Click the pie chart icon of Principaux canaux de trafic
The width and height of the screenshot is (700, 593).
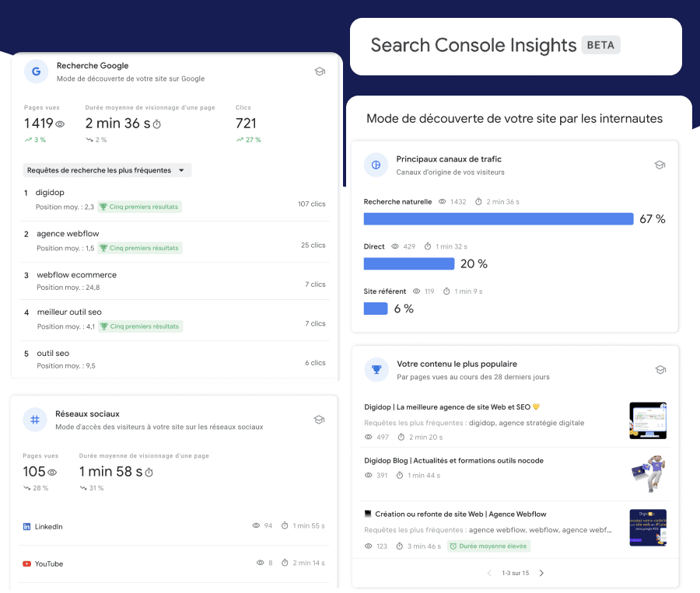click(x=376, y=165)
